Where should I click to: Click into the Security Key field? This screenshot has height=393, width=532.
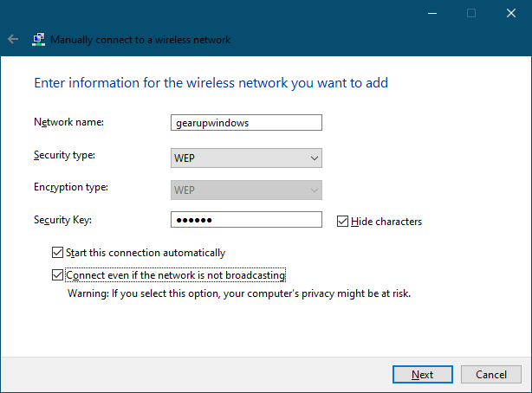(x=246, y=220)
